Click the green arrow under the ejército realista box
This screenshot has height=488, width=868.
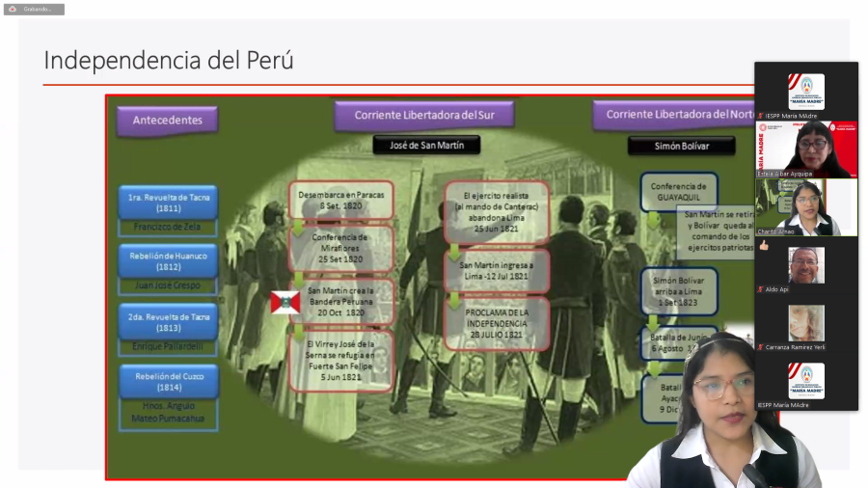click(454, 254)
